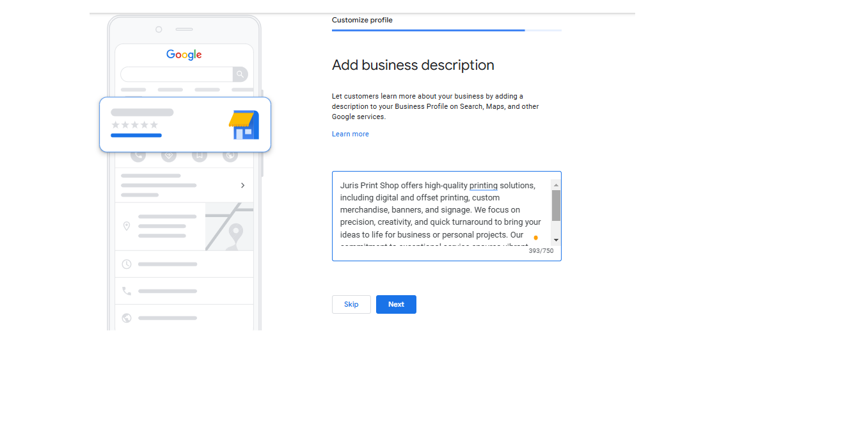
Task: Click the map thumbnail in phone mockup
Action: tap(229, 226)
